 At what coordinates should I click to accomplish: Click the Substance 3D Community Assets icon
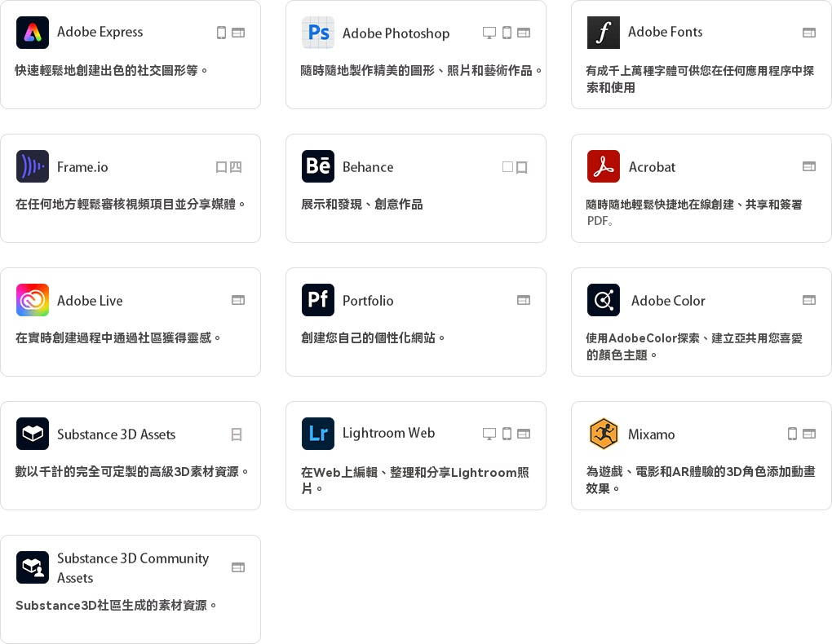pyautogui.click(x=33, y=567)
